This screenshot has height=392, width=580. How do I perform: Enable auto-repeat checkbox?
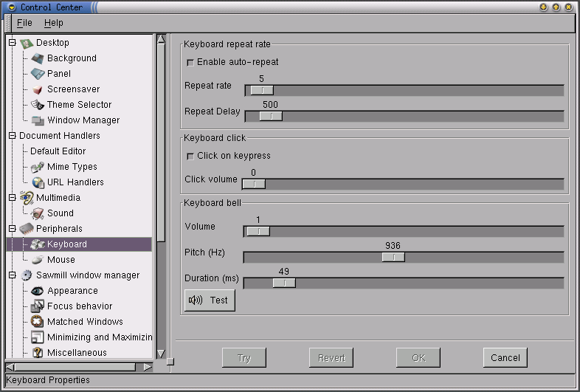(190, 63)
